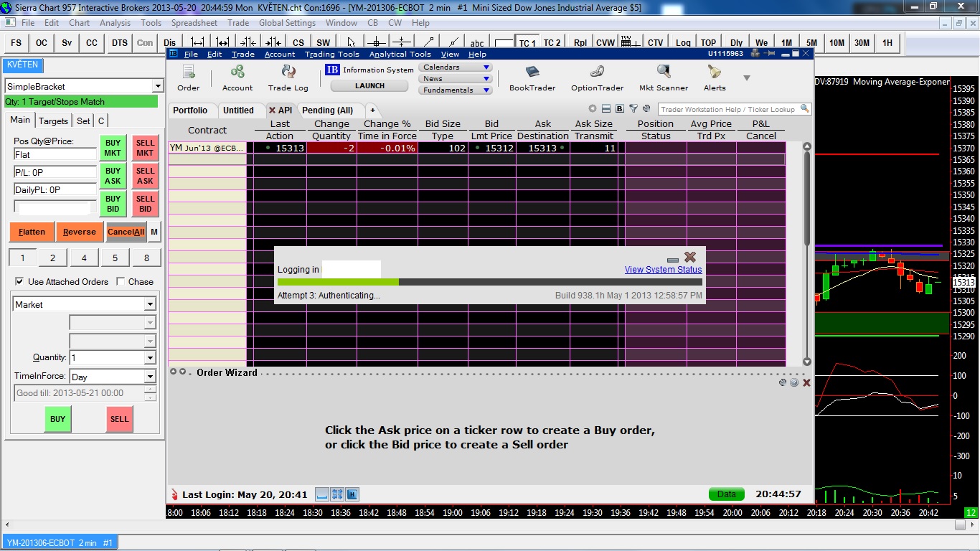980x551 pixels.
Task: Open the Targets tab in trade panel
Action: pyautogui.click(x=53, y=121)
